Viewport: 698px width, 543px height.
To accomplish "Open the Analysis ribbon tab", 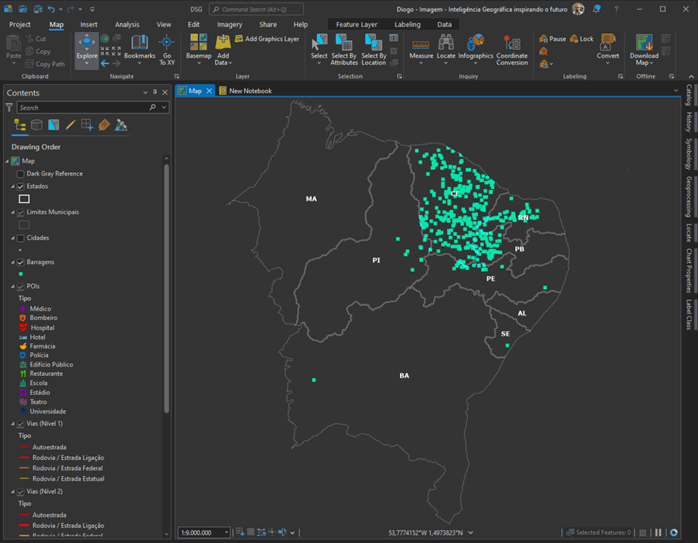I will [127, 24].
